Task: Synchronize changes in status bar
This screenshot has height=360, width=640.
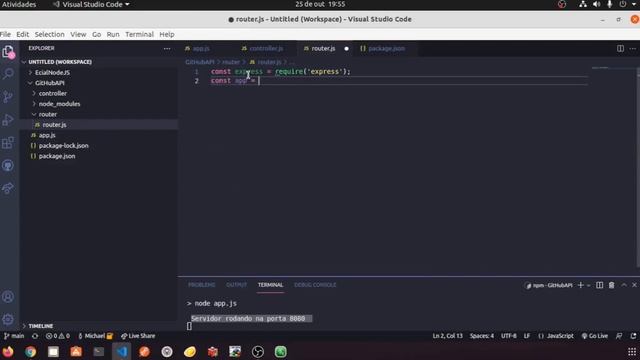Action: (x=35, y=336)
